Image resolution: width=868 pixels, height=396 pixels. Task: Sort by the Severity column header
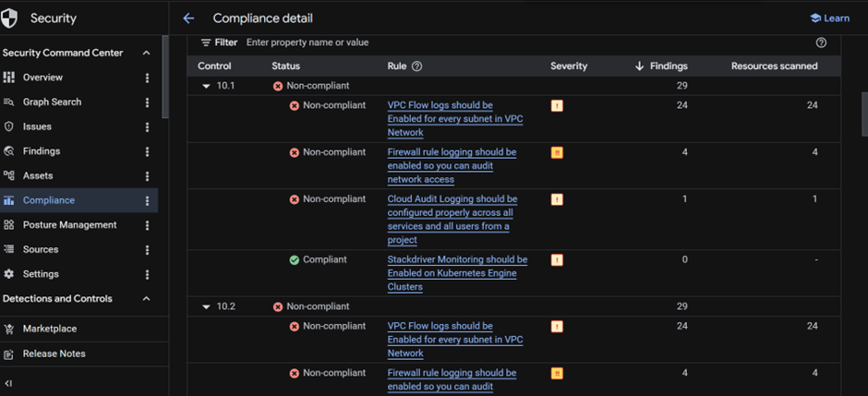[569, 66]
